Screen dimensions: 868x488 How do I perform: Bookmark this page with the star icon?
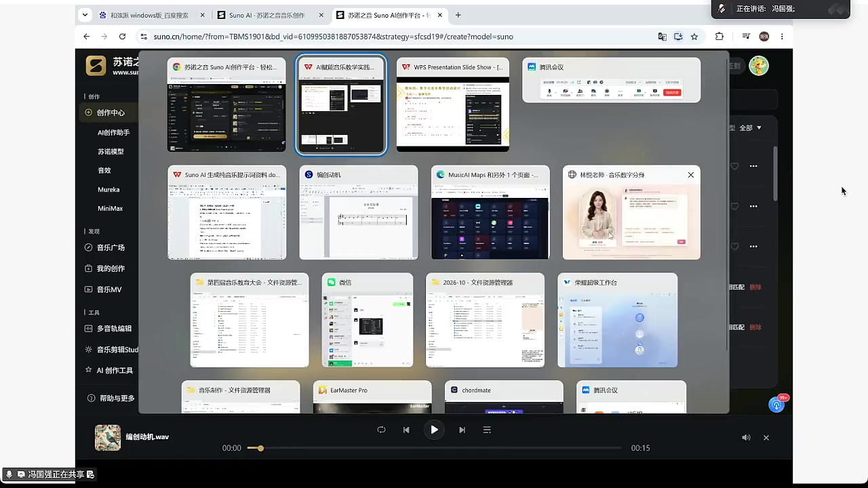click(x=694, y=37)
